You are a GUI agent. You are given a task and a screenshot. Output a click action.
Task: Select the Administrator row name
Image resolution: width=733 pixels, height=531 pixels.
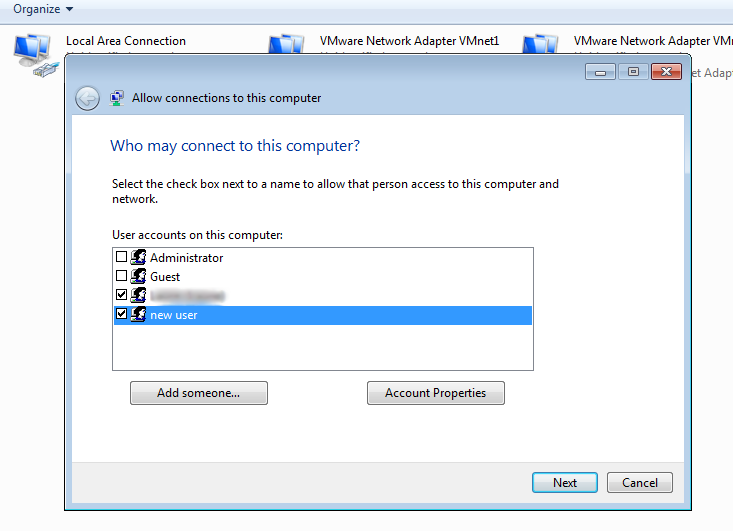187,258
